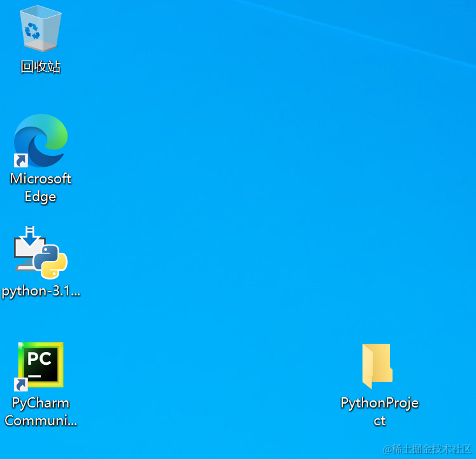
Task: Click the PythonProject folder name label
Action: point(380,412)
